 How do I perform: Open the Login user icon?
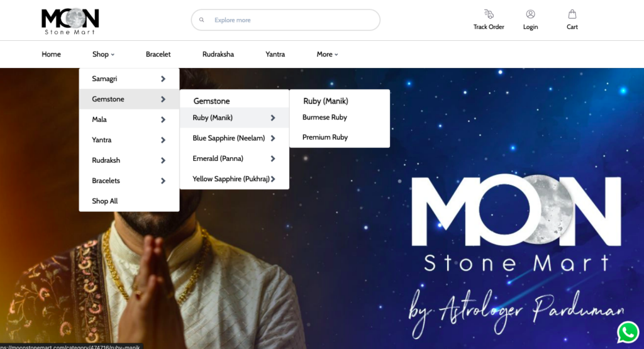(x=530, y=14)
